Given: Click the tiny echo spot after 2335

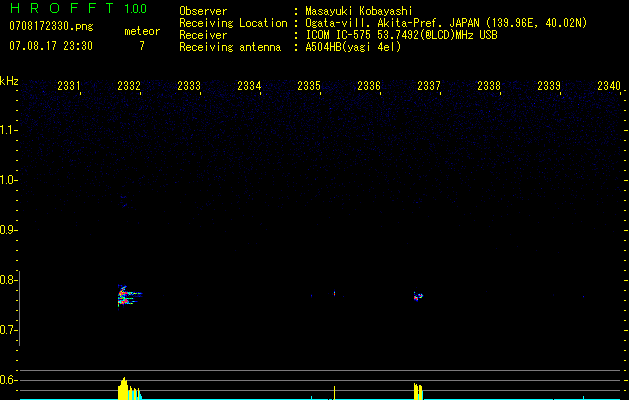Looking at the screenshot, I should 334,293.
